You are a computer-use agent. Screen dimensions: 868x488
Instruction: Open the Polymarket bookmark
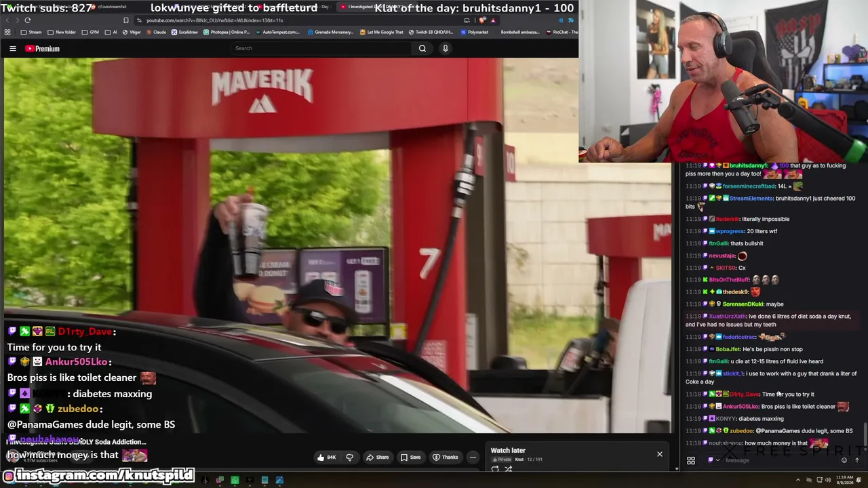pos(474,32)
